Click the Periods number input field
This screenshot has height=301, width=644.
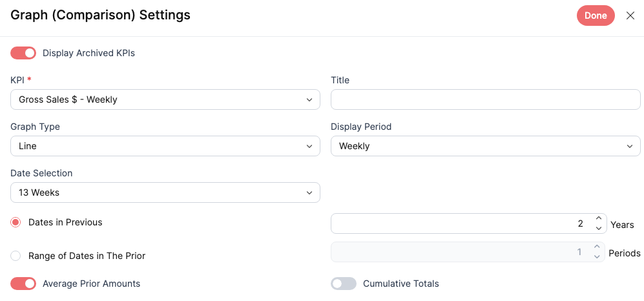[x=460, y=252]
